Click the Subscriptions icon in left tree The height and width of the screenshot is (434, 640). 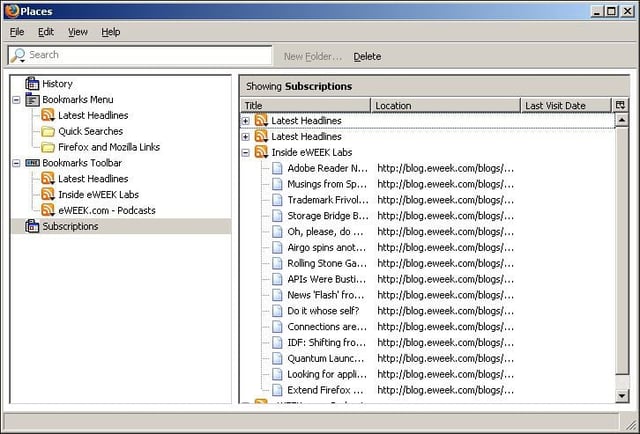point(32,226)
